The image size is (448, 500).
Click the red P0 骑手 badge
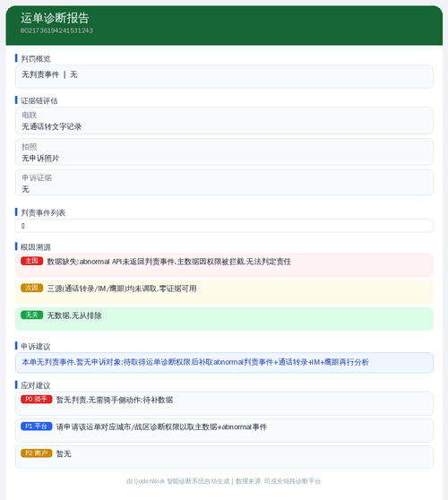point(37,400)
